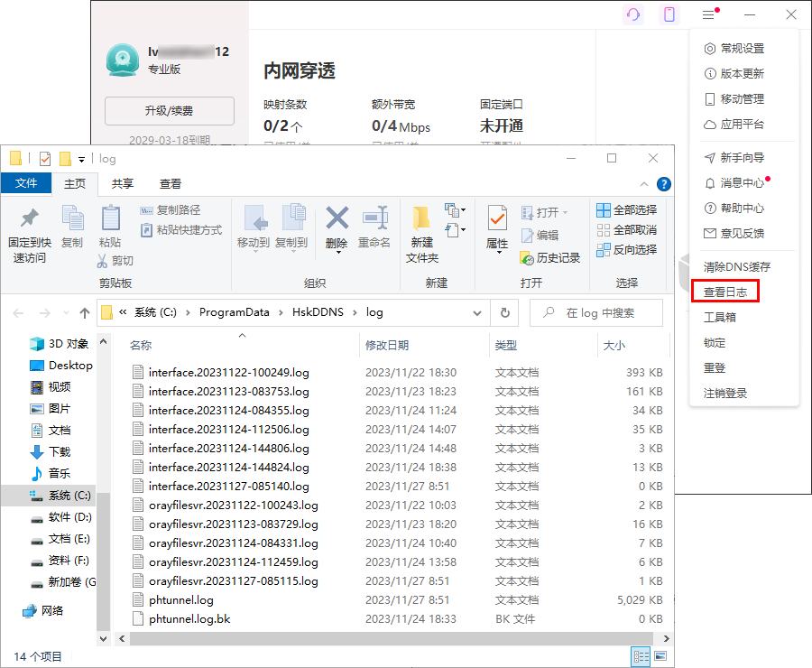Open Easy access dropdown in ribbon
812x668 pixels.
[x=456, y=229]
